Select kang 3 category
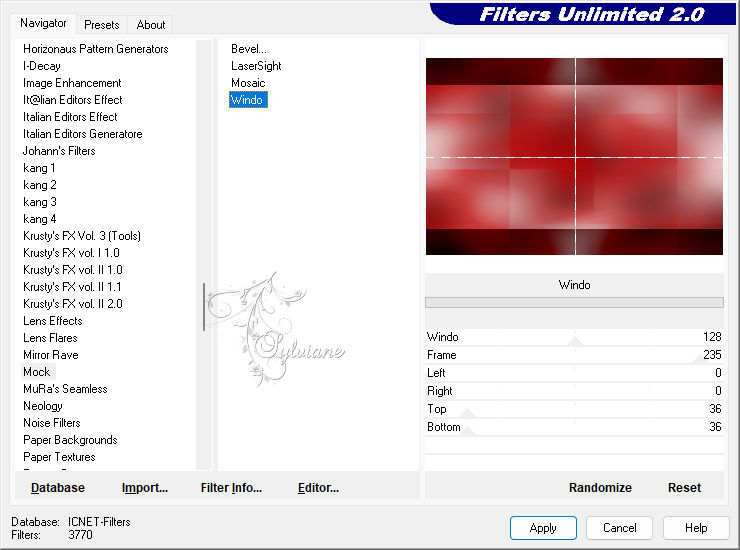The width and height of the screenshot is (740, 550). click(x=40, y=202)
